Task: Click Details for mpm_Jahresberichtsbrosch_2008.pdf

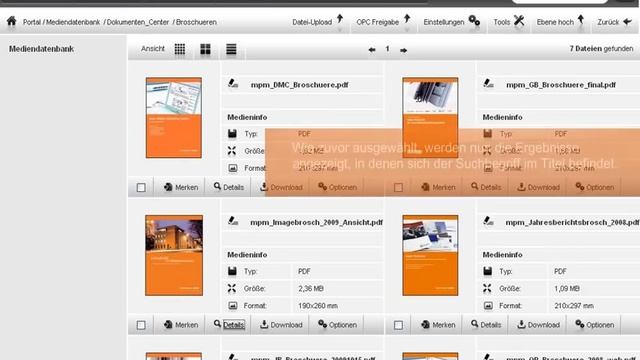Action: (486, 325)
